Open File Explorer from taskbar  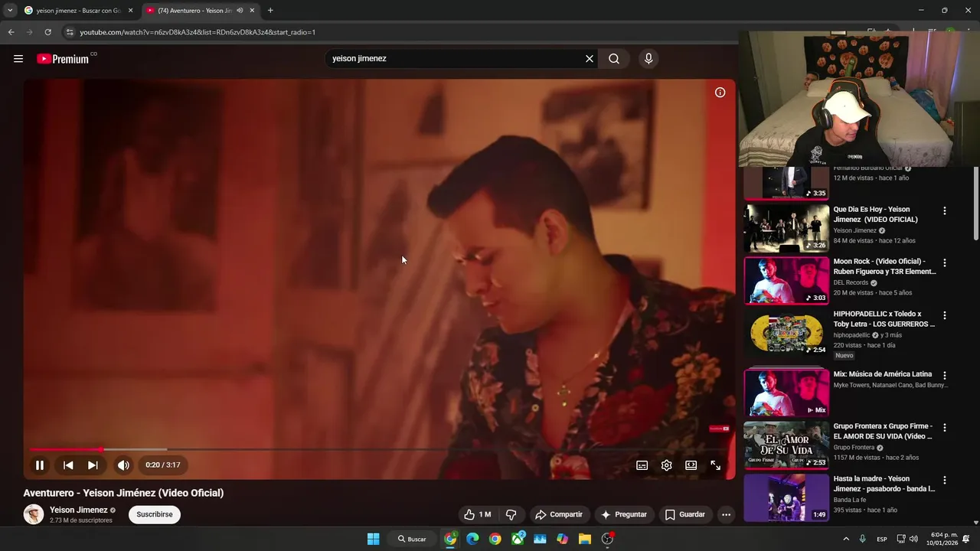point(585,539)
